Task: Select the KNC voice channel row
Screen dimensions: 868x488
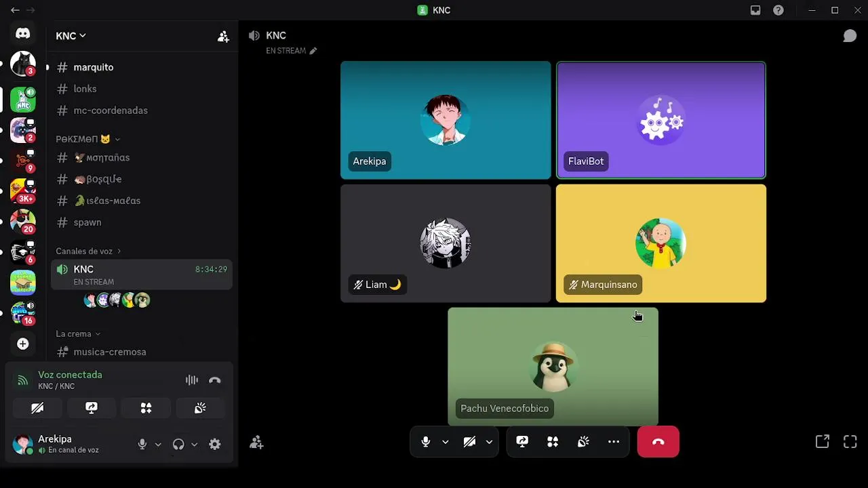Action: click(x=142, y=275)
